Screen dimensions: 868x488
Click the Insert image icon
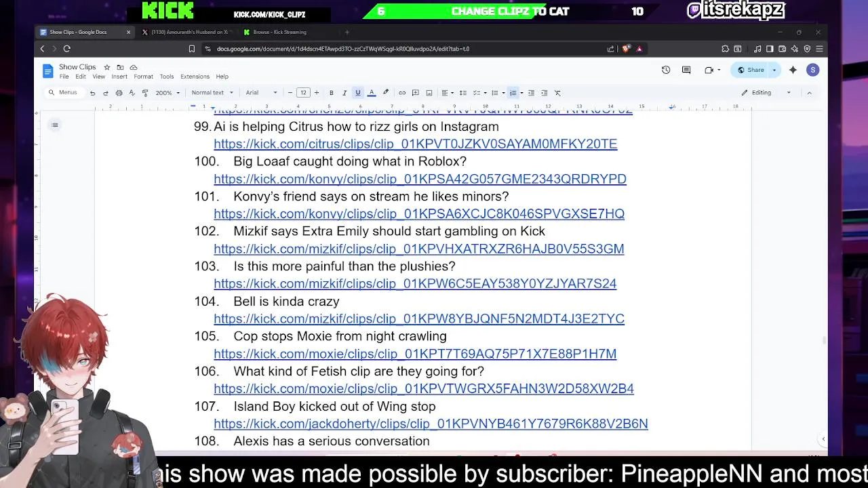[429, 93]
